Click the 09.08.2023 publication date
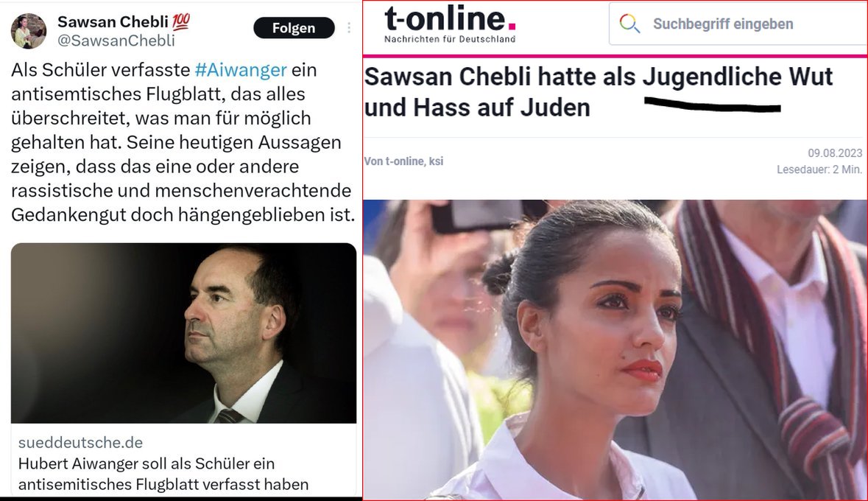Screen dimensions: 868x501 coord(835,153)
